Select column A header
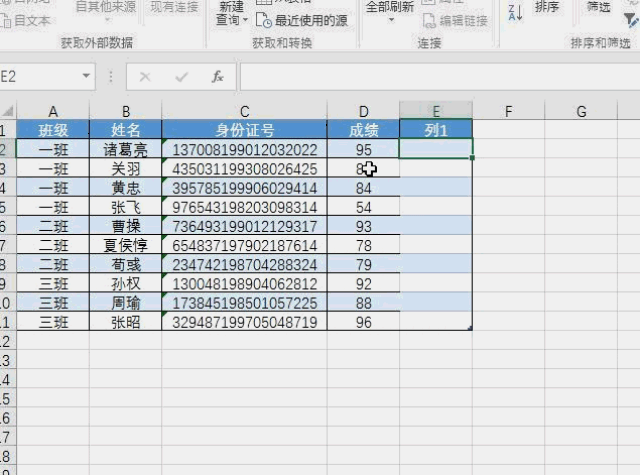 (x=53, y=111)
